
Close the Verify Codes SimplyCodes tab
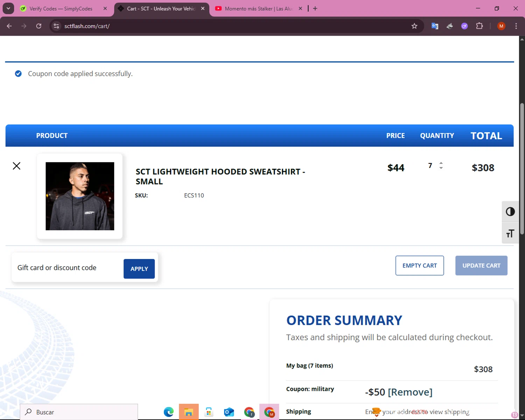pyautogui.click(x=105, y=8)
